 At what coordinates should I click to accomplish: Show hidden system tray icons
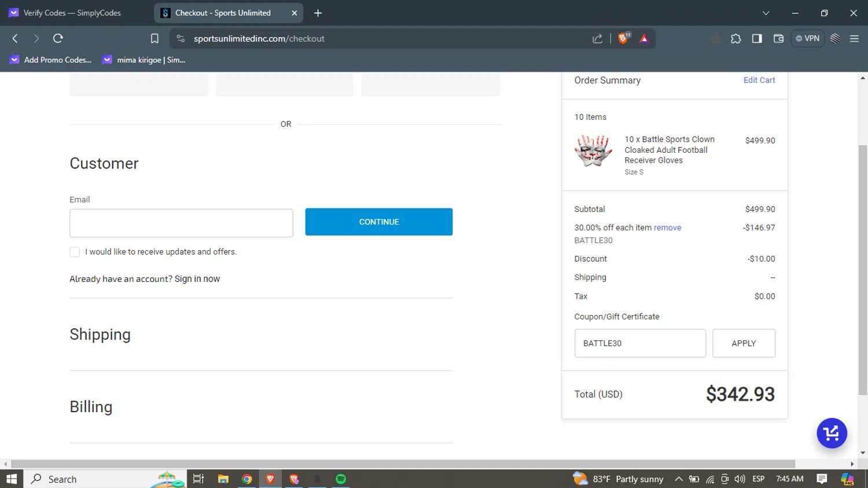tap(679, 479)
